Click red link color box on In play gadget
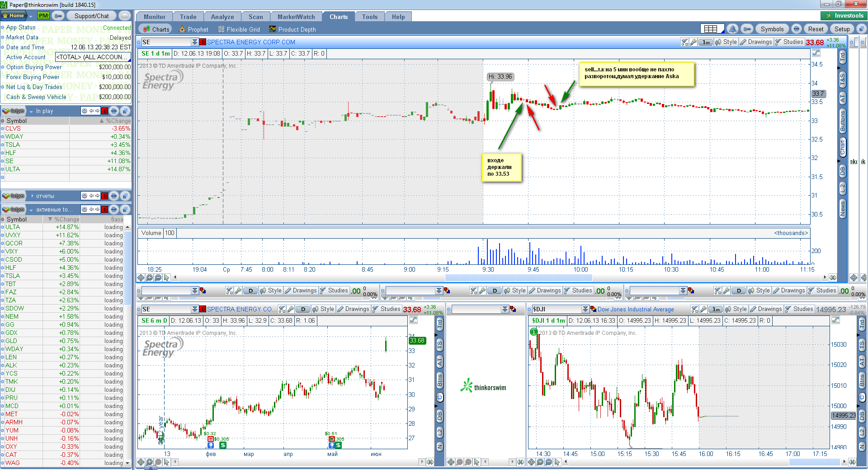868x470 pixels. coord(104,111)
